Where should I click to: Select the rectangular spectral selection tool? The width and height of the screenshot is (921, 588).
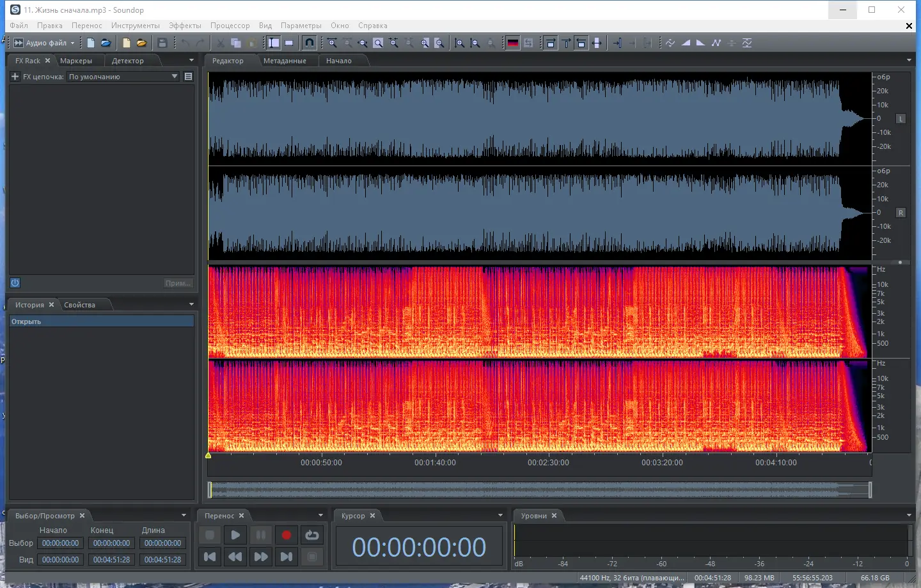click(x=289, y=43)
